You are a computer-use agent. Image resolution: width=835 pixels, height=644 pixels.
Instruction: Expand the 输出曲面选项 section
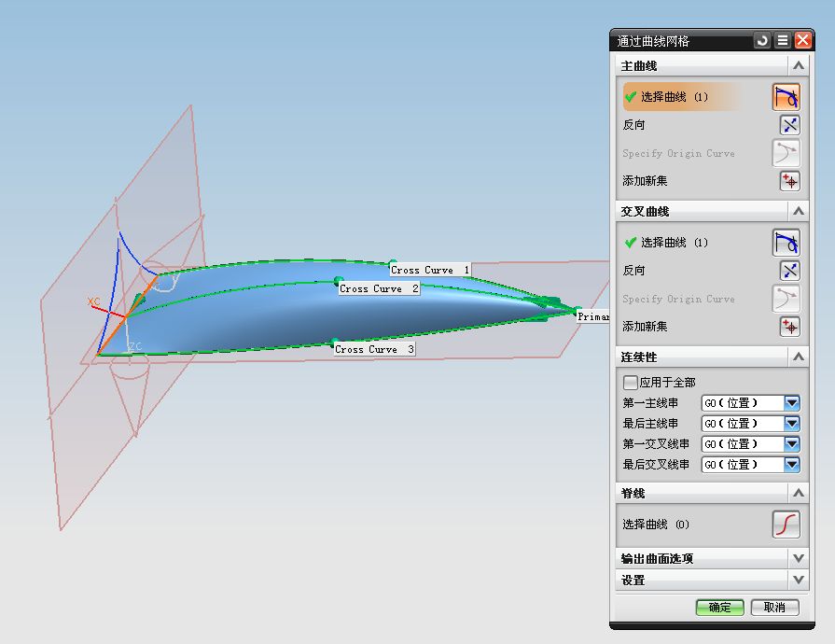(799, 558)
